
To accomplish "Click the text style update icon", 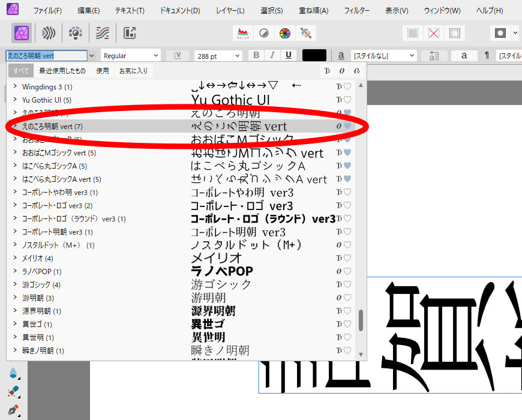I will pyautogui.click(x=434, y=56).
